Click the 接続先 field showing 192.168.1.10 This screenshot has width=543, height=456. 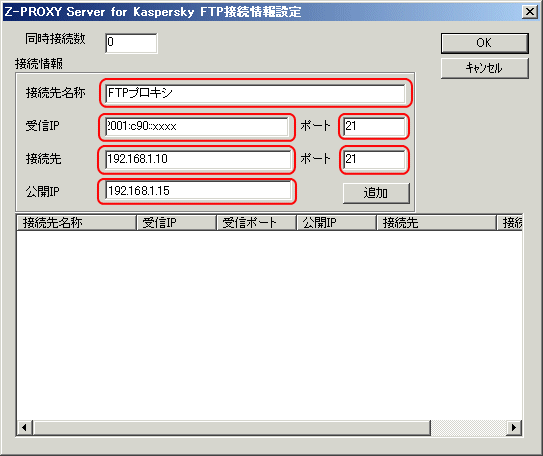coord(198,159)
